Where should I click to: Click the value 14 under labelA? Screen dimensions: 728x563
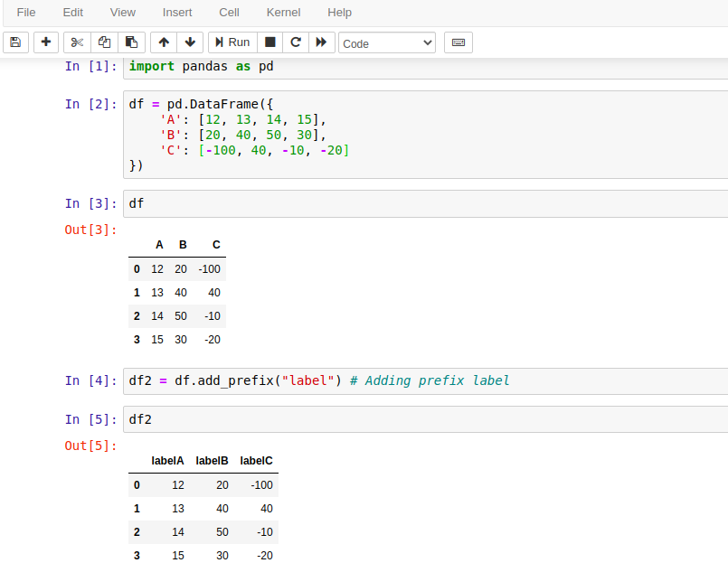coord(178,532)
